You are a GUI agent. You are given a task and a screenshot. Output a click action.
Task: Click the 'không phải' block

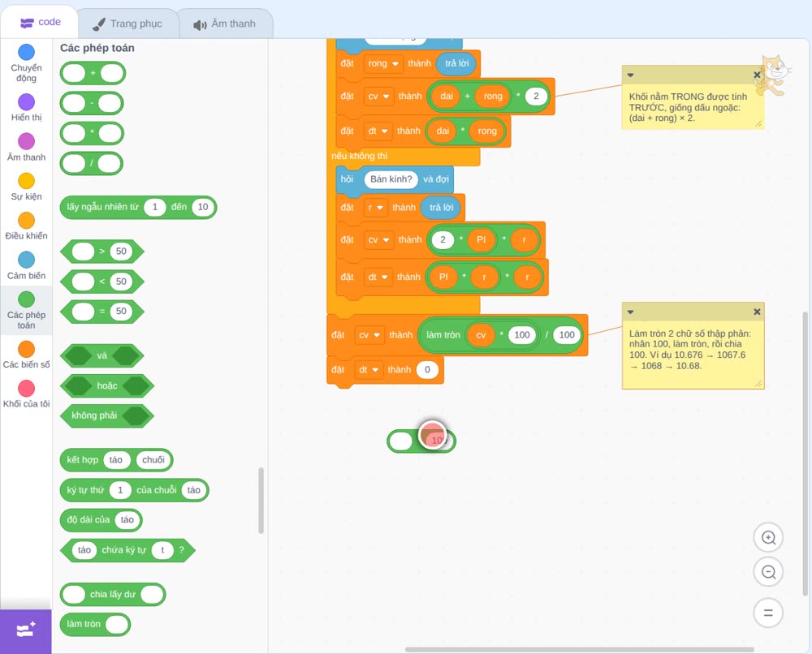pyautogui.click(x=107, y=415)
